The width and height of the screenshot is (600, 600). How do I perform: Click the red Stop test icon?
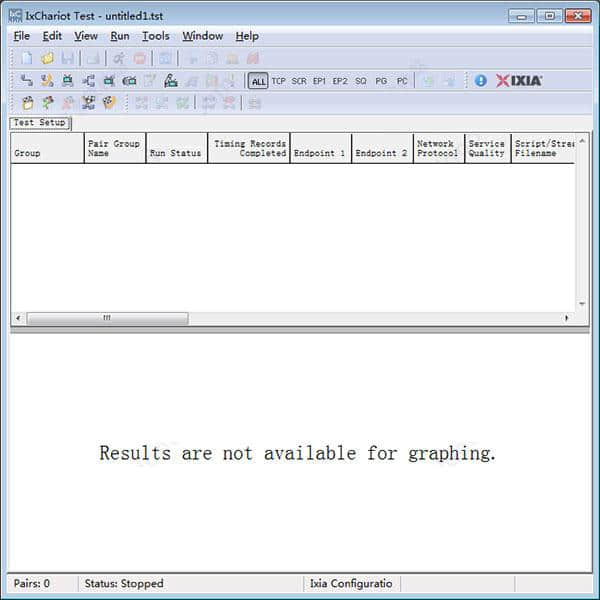pyautogui.click(x=140, y=58)
